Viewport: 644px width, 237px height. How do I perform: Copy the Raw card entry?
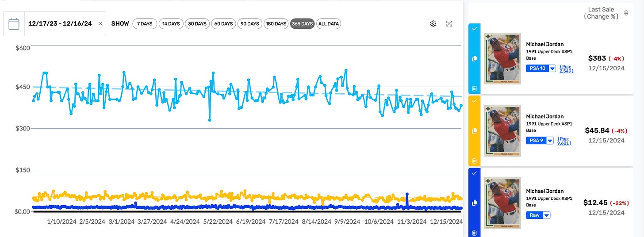coord(474,203)
